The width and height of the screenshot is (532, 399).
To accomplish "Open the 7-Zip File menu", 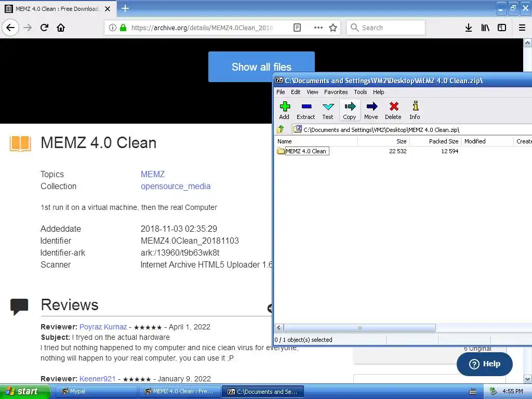I will click(281, 92).
